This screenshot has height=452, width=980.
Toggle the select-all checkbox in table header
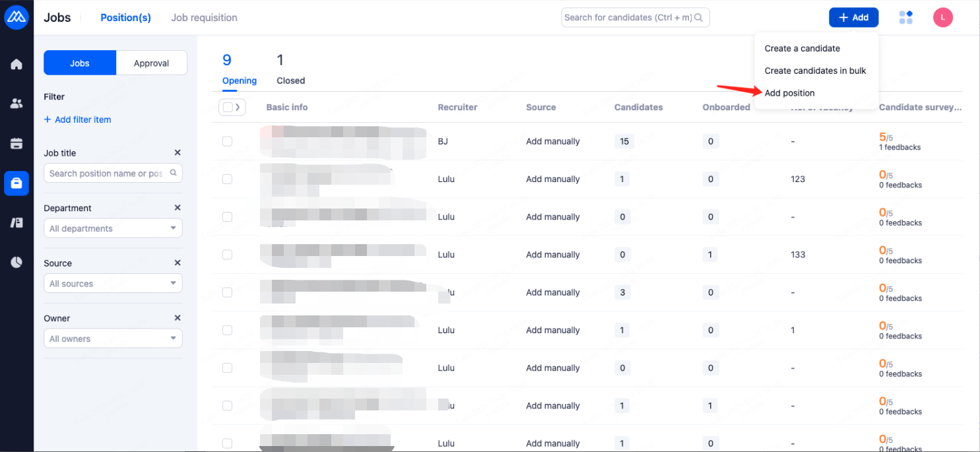click(228, 107)
